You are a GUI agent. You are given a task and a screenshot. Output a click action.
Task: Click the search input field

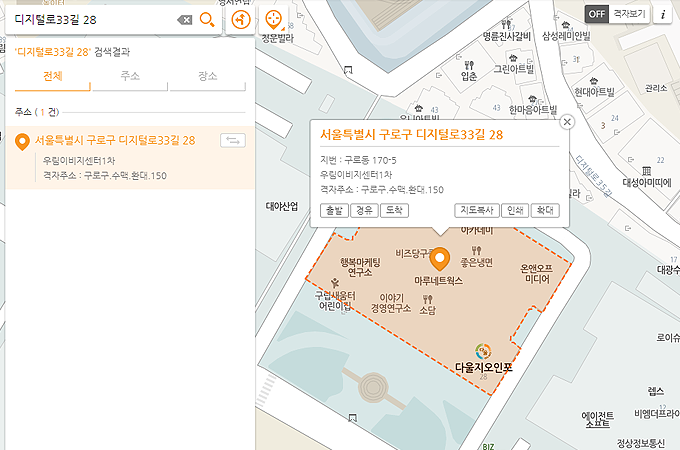93,20
